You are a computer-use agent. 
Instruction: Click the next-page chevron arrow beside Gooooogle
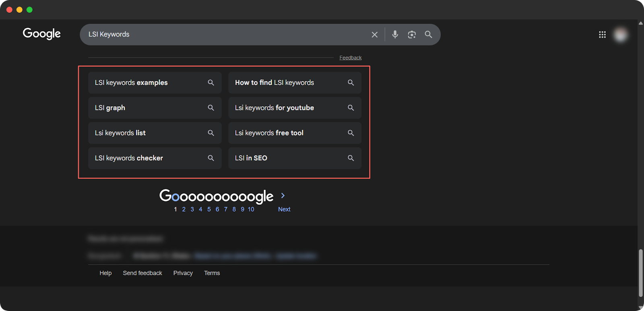click(283, 195)
